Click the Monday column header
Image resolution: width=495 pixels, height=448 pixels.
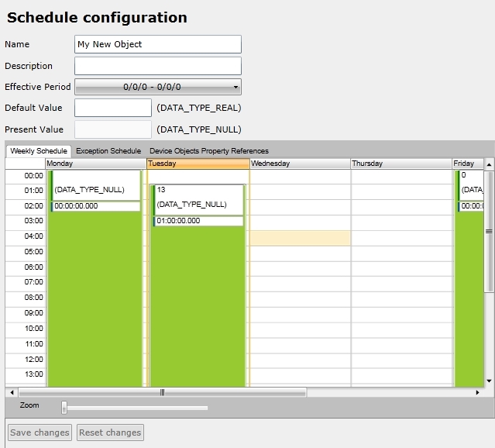(95, 164)
